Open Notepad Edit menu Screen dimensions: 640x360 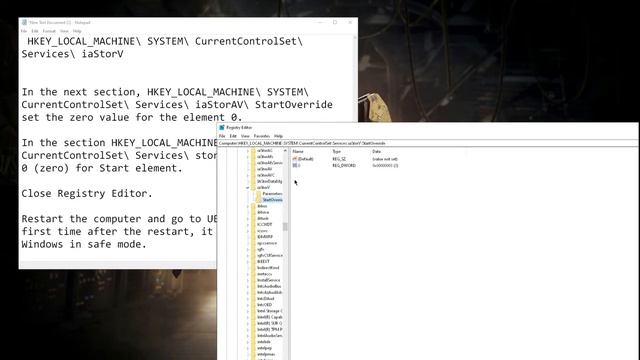pos(35,31)
